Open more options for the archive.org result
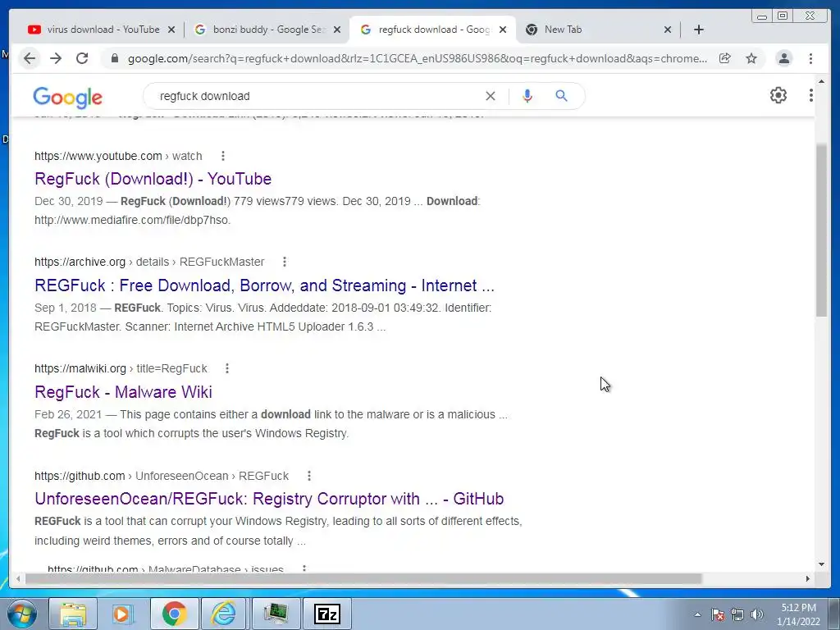 click(285, 262)
